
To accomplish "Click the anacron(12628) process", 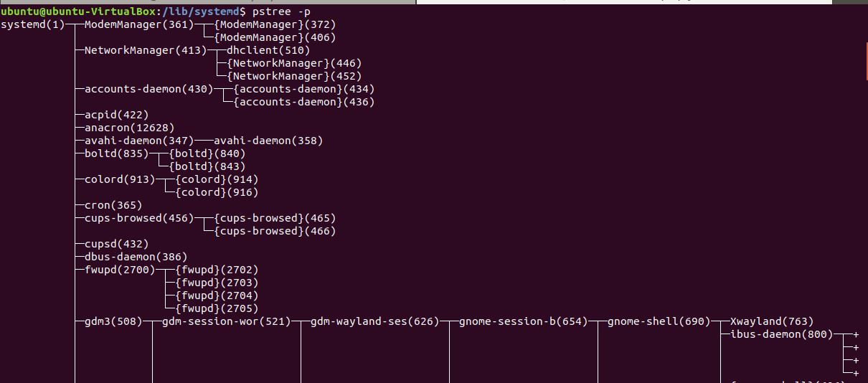I will click(x=129, y=128).
